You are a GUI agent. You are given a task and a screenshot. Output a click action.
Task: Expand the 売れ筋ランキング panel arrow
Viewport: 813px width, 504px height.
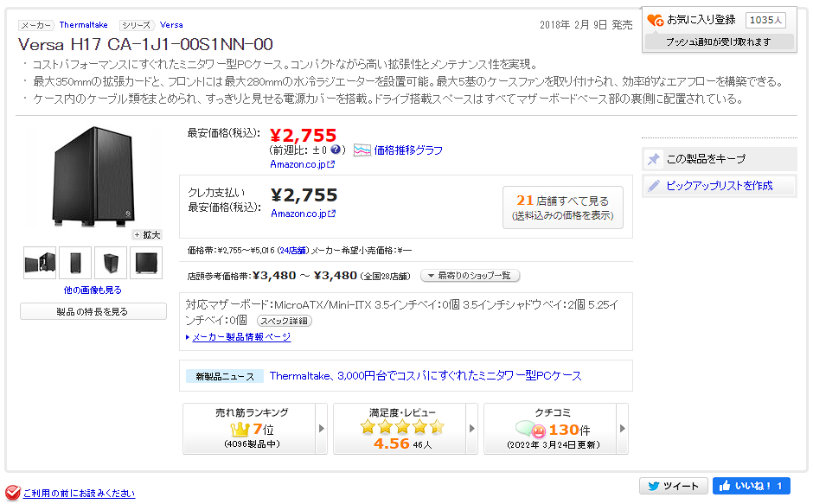pyautogui.click(x=322, y=428)
